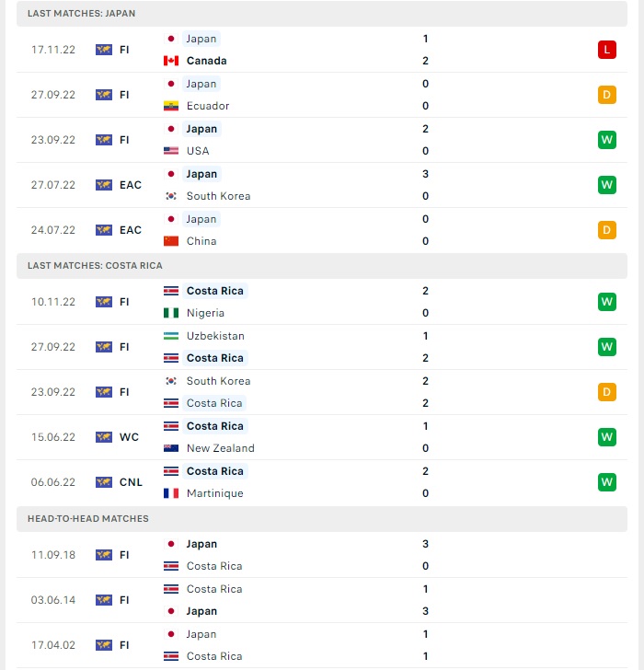Open Canada team link

[x=206, y=61]
